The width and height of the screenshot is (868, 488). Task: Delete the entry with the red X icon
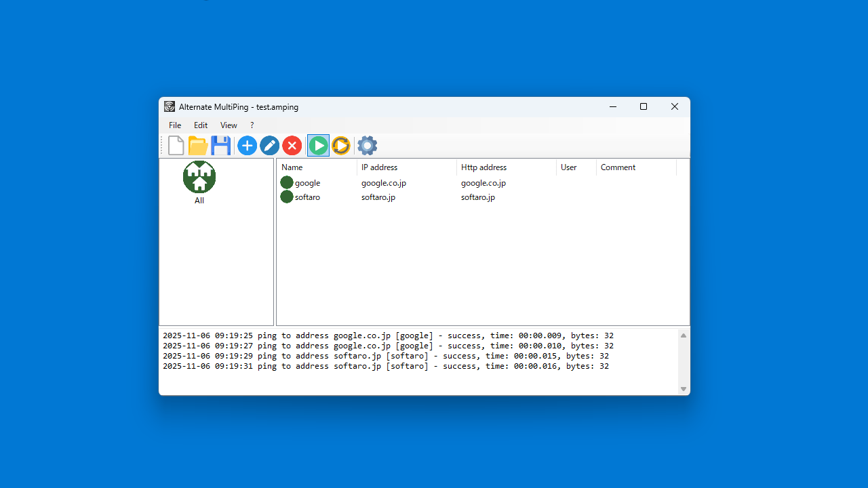click(292, 146)
